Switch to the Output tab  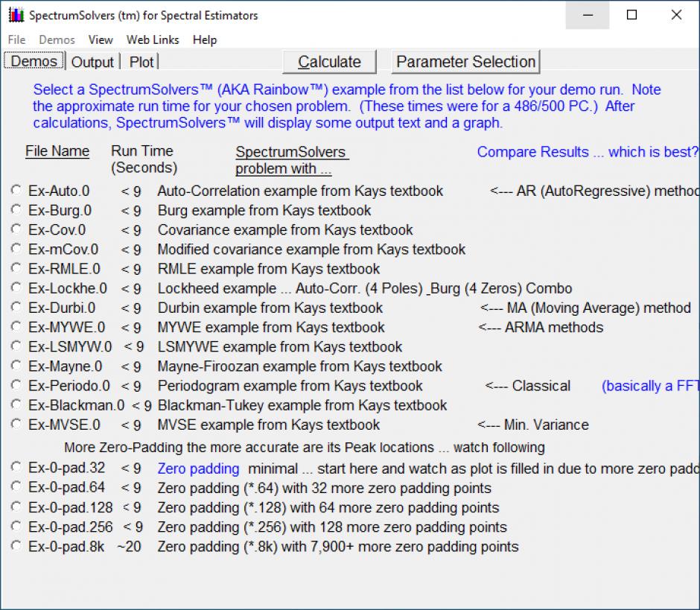point(92,62)
